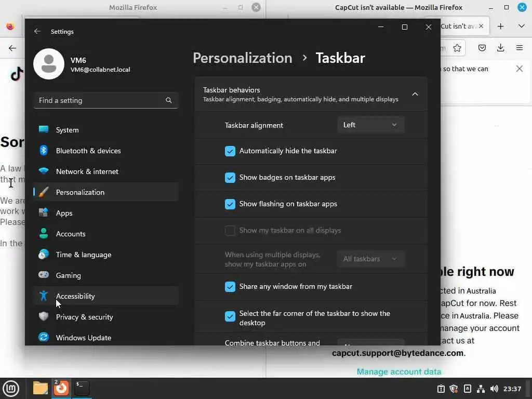Open System settings category
The image size is (532, 399).
[106, 130]
